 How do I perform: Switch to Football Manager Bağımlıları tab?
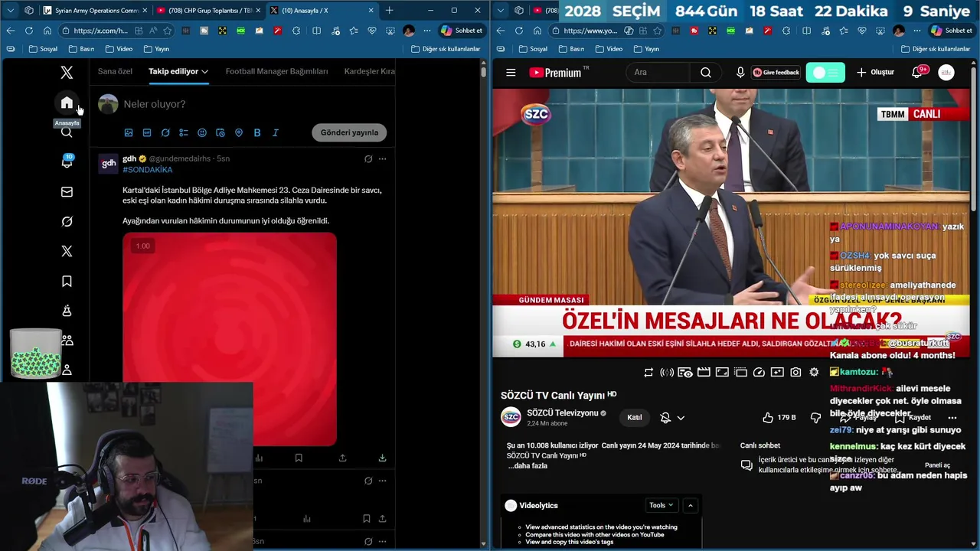[x=276, y=71]
